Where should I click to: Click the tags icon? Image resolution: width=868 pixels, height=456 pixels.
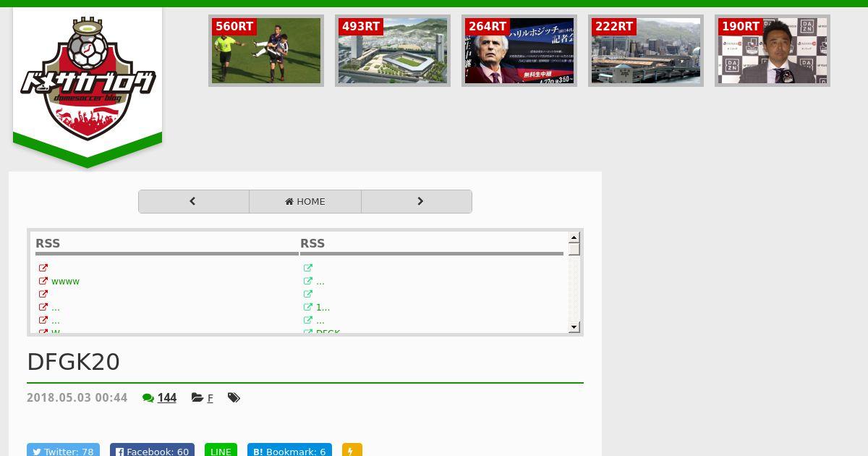pyautogui.click(x=234, y=397)
